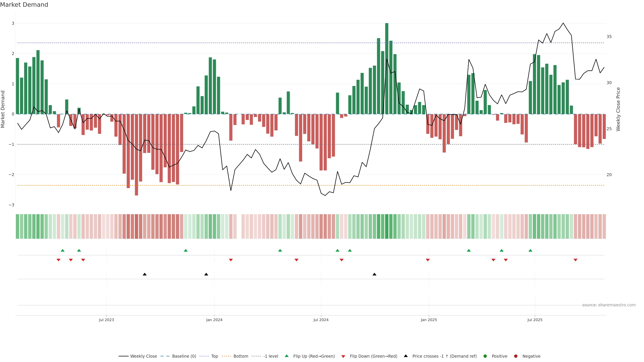Click the Market Demand chart title
The width and height of the screenshot is (644, 362).
point(24,5)
